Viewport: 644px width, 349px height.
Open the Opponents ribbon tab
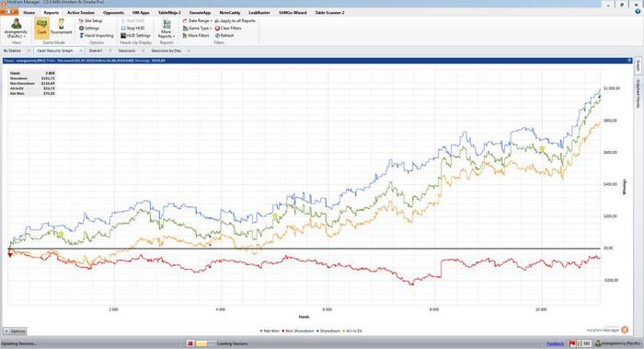tap(113, 13)
